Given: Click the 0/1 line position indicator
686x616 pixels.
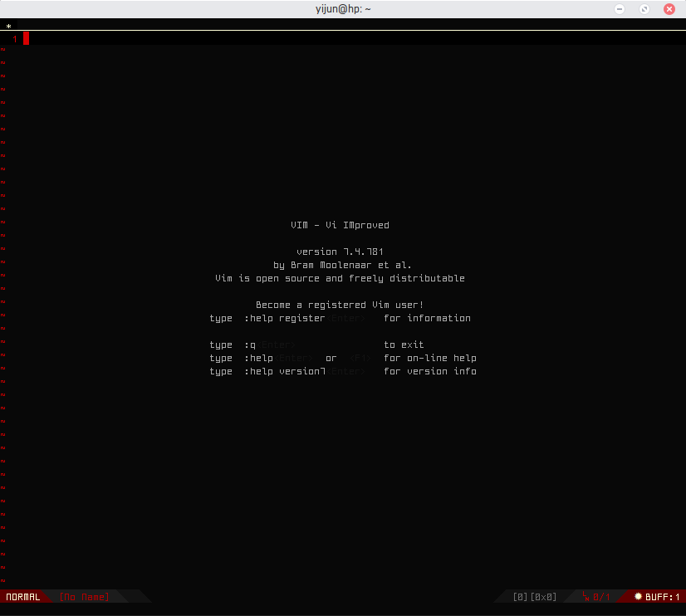Looking at the screenshot, I should [601, 597].
